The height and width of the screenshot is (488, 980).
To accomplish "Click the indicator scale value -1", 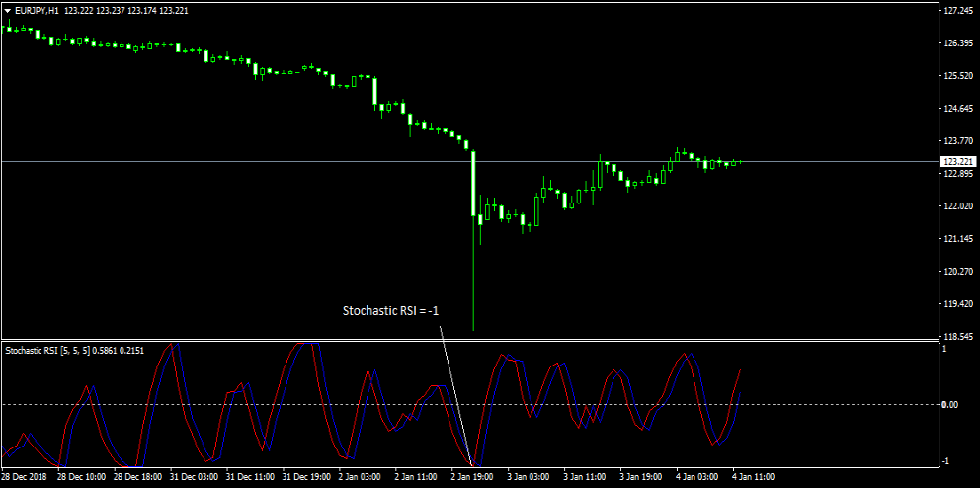I will pyautogui.click(x=943, y=461).
